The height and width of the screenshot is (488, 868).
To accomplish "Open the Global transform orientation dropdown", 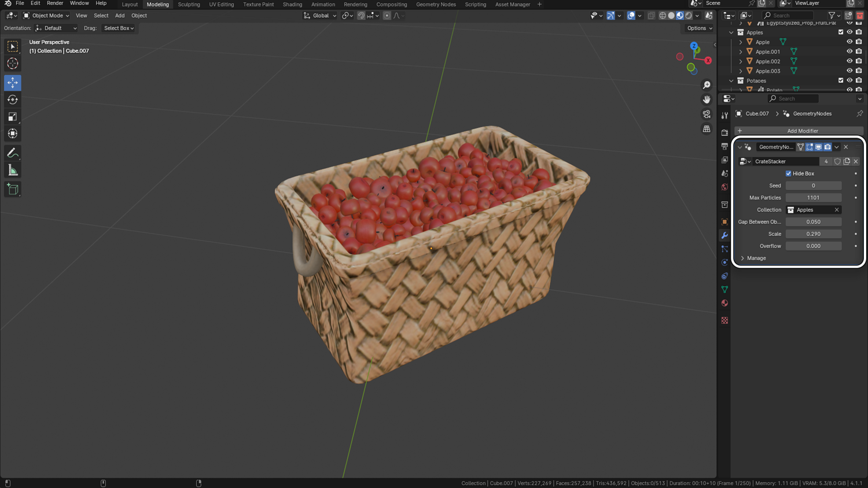I will point(320,16).
